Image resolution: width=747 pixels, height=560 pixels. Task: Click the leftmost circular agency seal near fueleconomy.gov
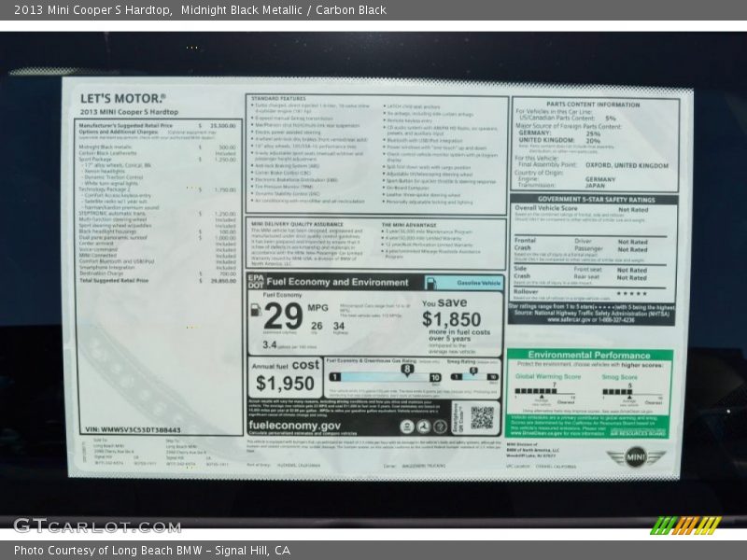(x=408, y=426)
